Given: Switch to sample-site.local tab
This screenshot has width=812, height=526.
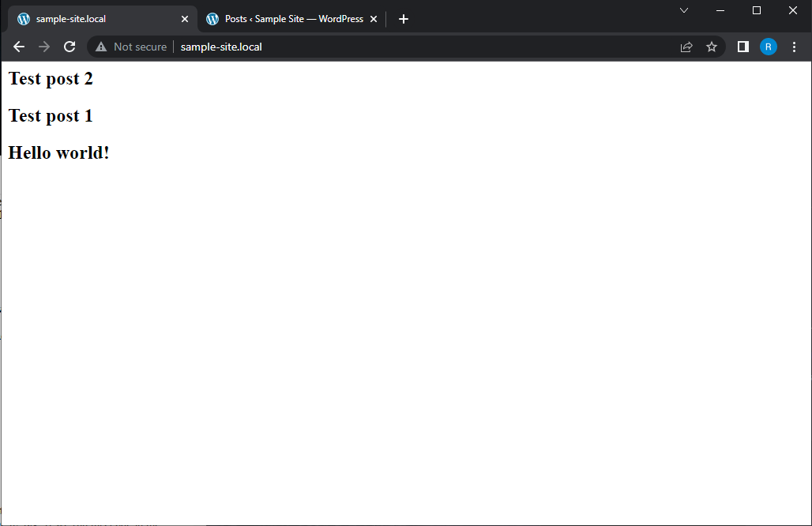Looking at the screenshot, I should click(x=103, y=19).
